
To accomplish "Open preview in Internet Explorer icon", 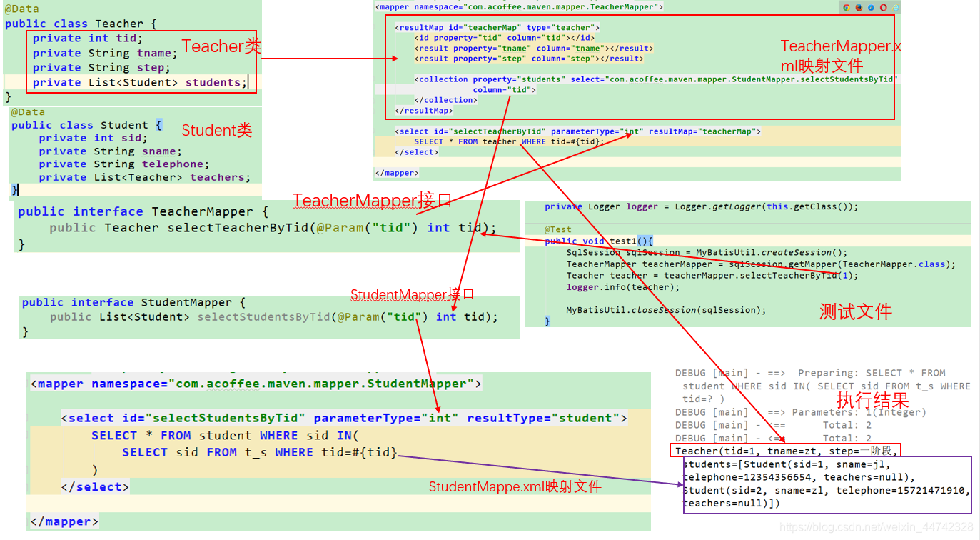I will (x=895, y=7).
